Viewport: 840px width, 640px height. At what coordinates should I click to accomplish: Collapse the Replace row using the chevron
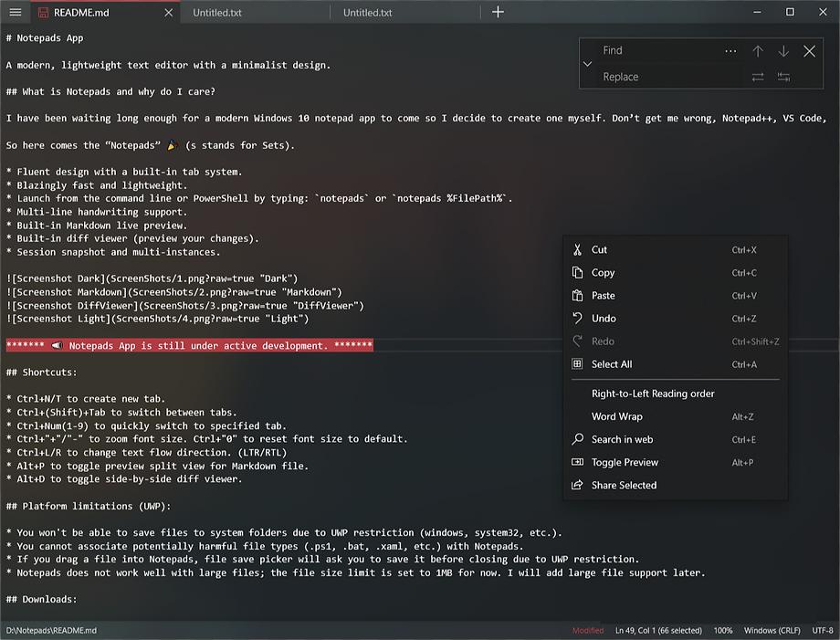(588, 63)
